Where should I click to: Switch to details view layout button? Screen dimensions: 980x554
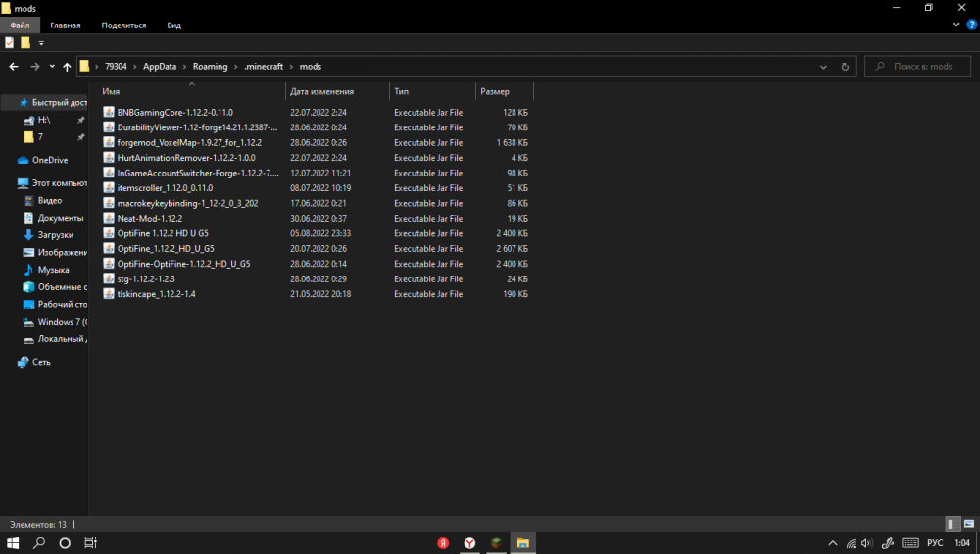click(x=952, y=524)
